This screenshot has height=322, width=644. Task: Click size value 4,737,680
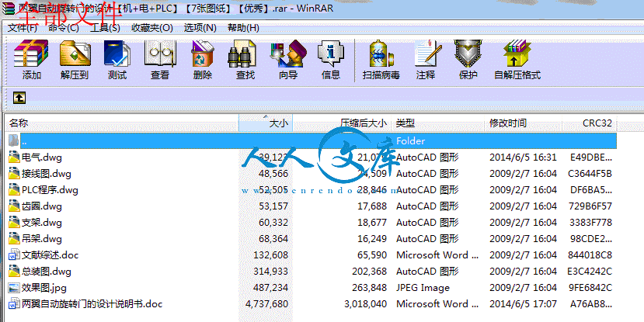266,304
